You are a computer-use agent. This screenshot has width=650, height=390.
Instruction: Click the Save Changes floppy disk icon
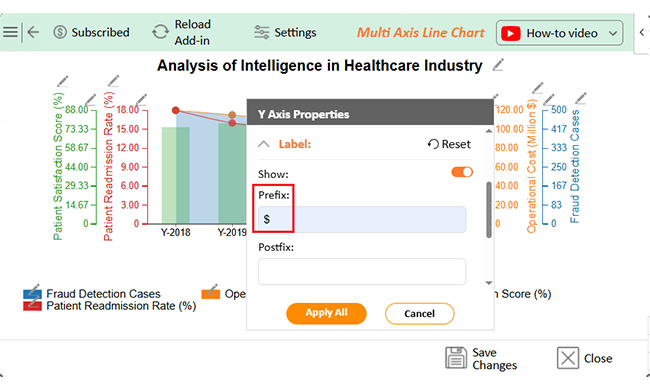tap(456, 358)
